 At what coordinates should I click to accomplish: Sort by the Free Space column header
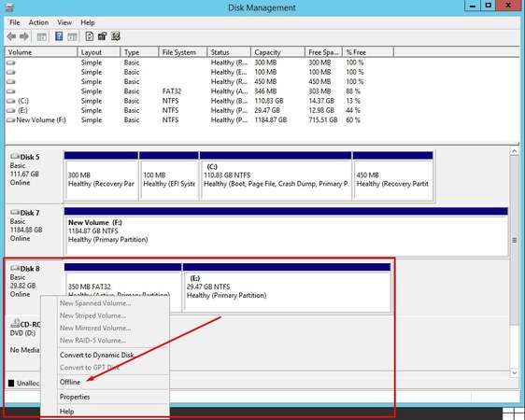click(x=323, y=52)
